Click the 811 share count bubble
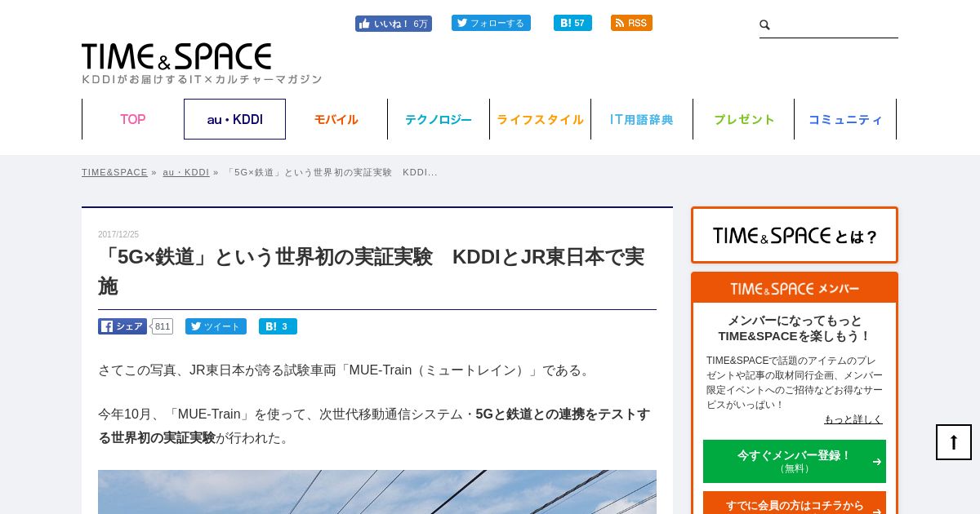Screen dimensions: 980x514 pos(163,326)
